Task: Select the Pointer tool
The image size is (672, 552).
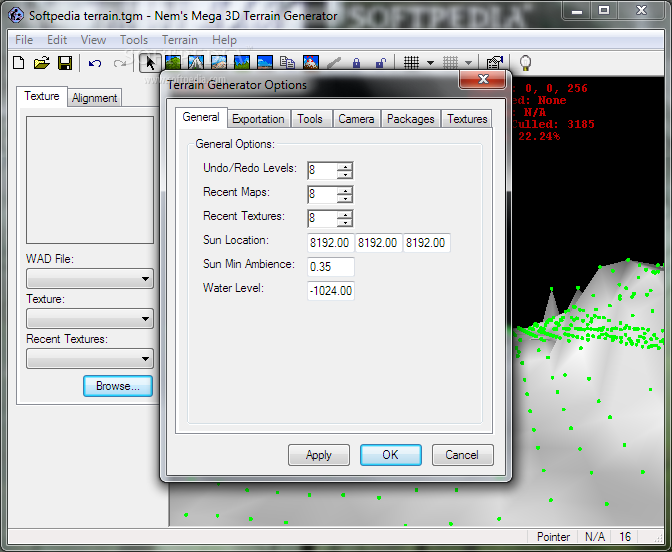Action: [150, 63]
